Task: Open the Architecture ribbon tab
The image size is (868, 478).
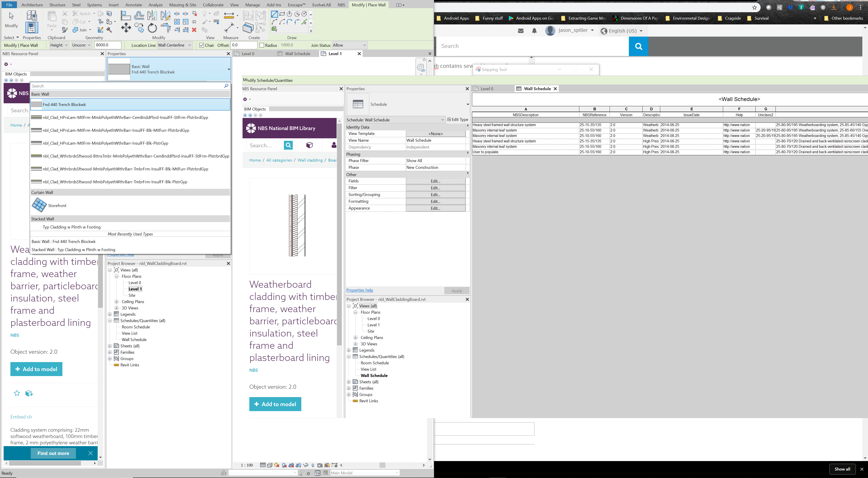Action: click(x=32, y=5)
